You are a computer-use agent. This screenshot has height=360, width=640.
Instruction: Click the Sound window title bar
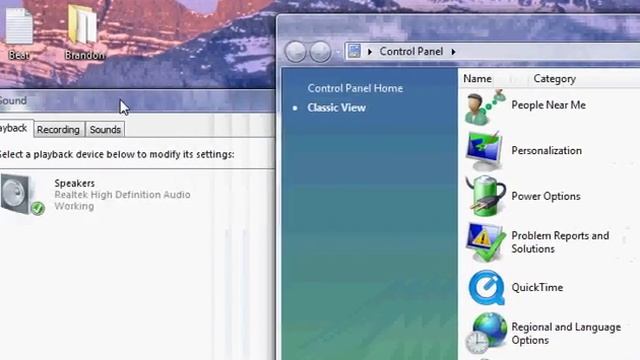click(x=137, y=101)
